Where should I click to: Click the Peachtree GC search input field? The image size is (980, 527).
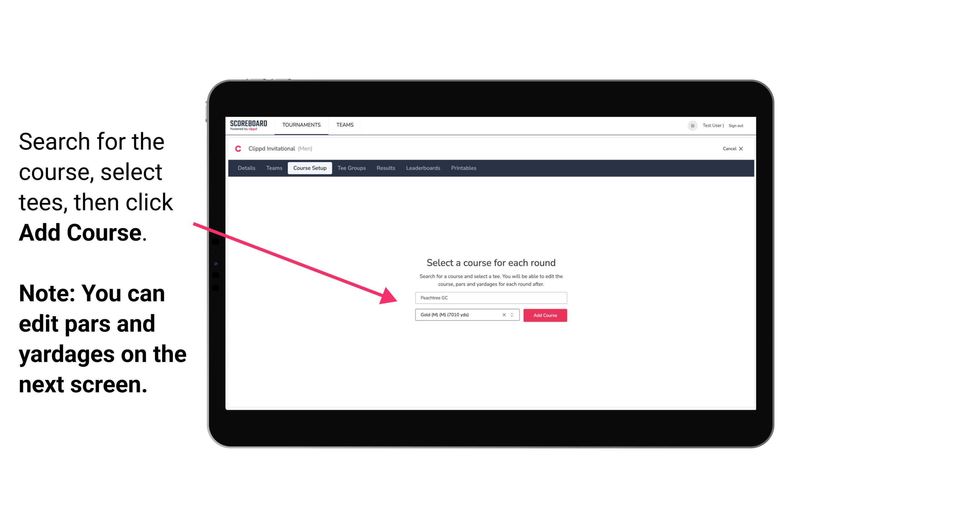click(491, 297)
